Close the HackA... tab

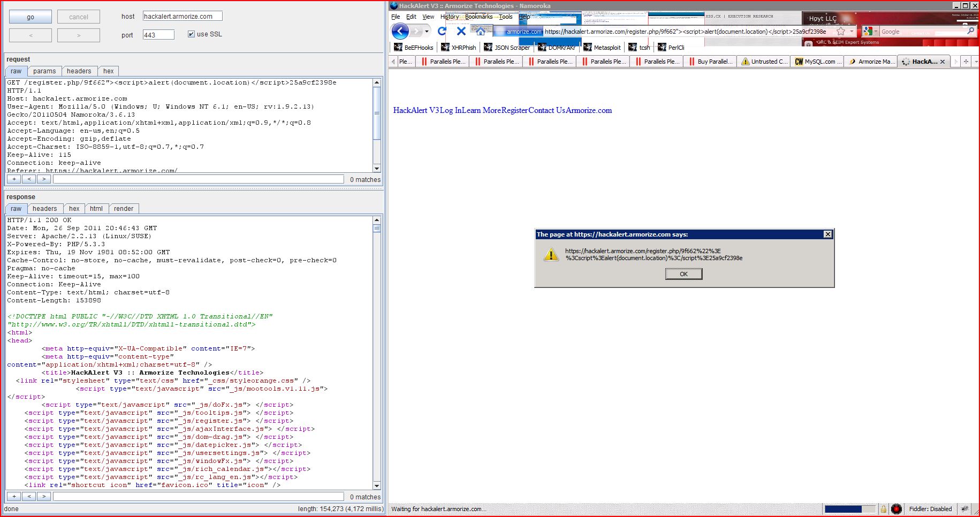pos(943,62)
